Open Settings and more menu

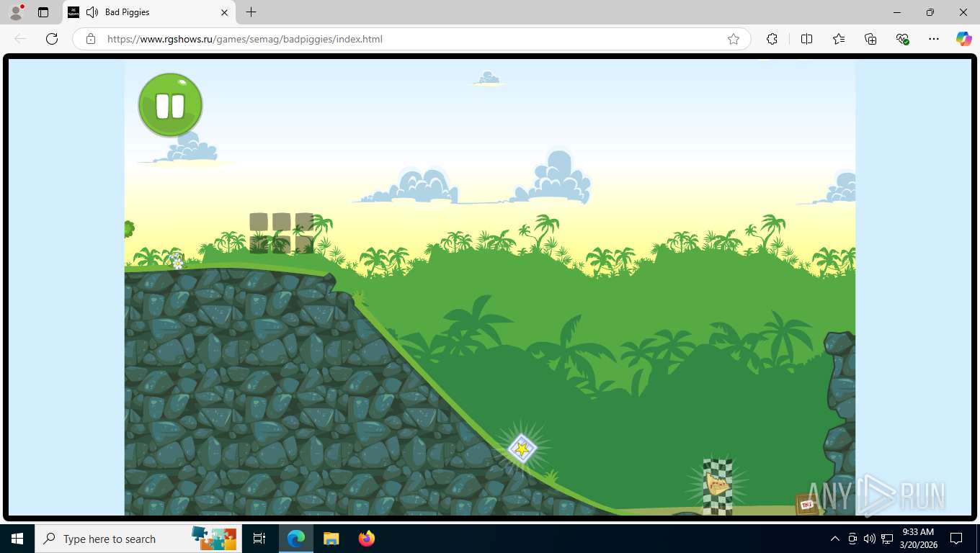click(x=934, y=39)
